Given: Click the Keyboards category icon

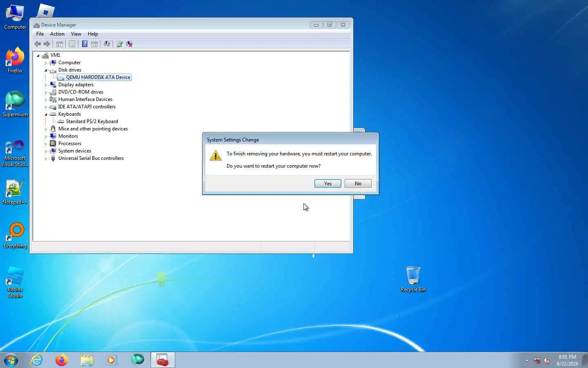Looking at the screenshot, I should pyautogui.click(x=53, y=114).
